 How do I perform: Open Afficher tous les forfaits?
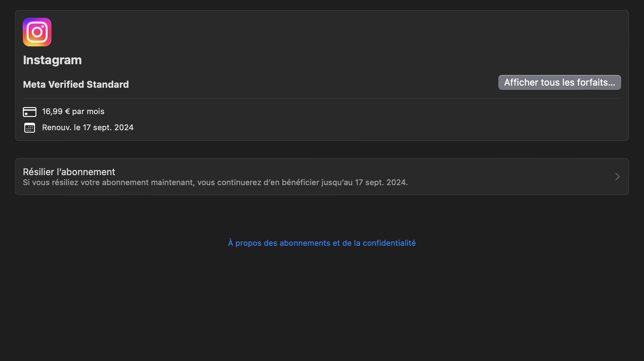coord(559,82)
